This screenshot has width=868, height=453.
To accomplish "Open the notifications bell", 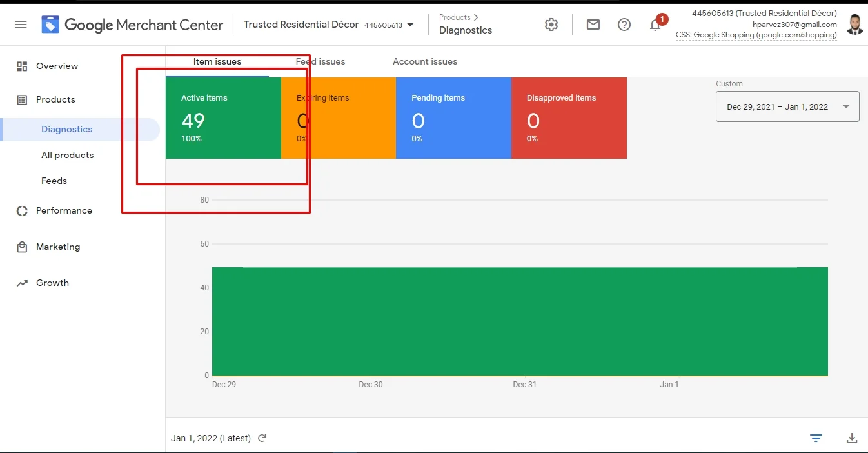I will point(655,25).
